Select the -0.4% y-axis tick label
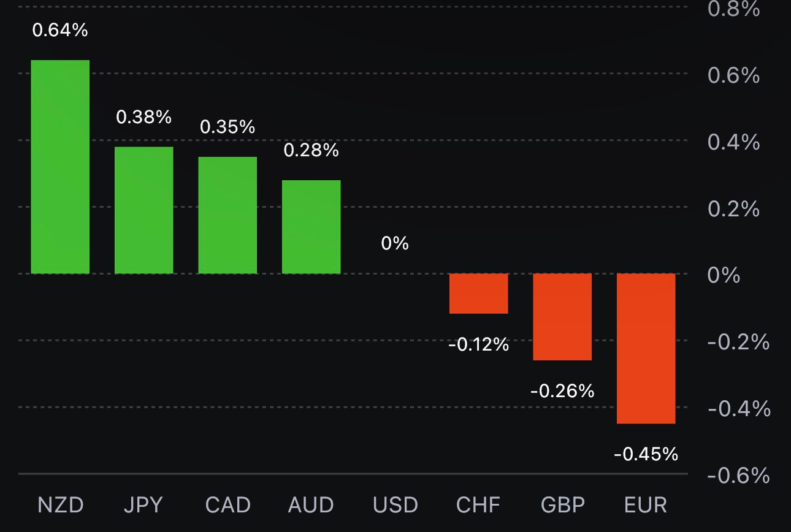 click(x=739, y=408)
